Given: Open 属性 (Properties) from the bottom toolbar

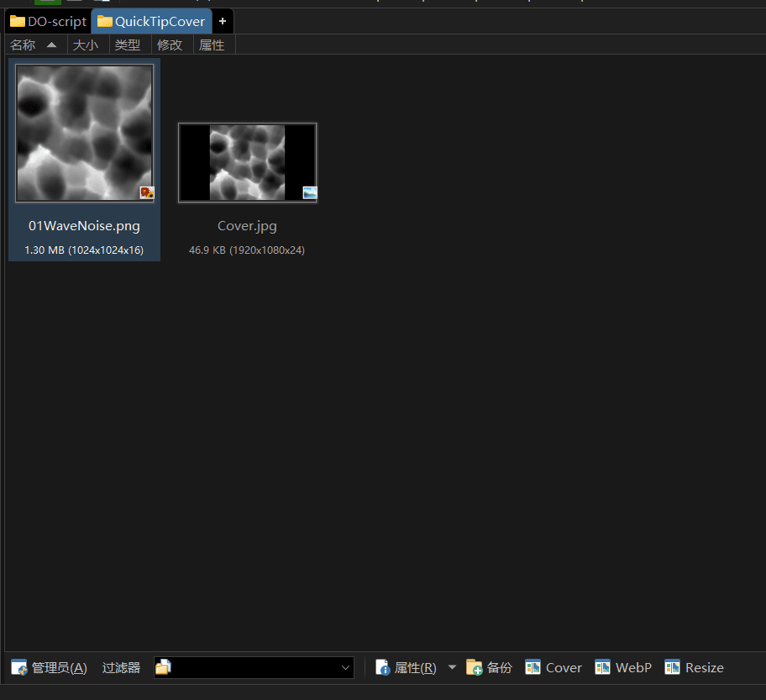Looking at the screenshot, I should [407, 667].
